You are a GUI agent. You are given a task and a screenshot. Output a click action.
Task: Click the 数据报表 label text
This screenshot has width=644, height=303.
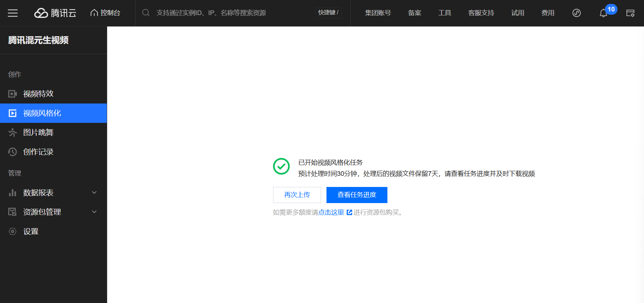point(38,193)
